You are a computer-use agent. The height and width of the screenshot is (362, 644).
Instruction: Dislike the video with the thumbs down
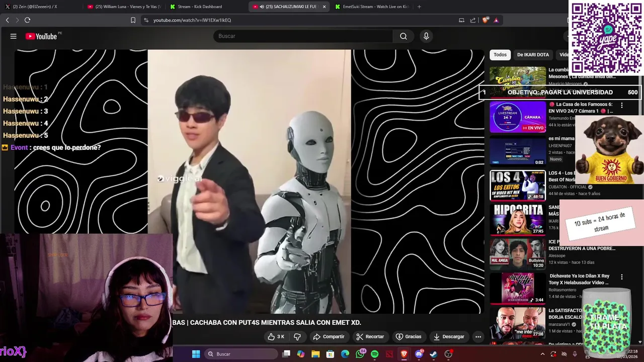coord(297,336)
